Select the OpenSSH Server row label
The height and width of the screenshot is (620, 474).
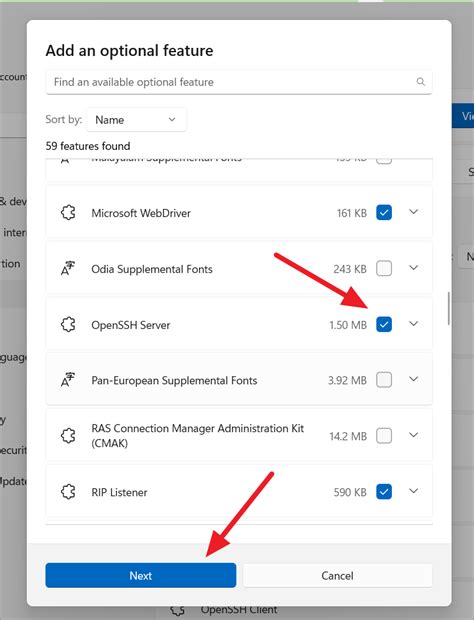tap(131, 325)
